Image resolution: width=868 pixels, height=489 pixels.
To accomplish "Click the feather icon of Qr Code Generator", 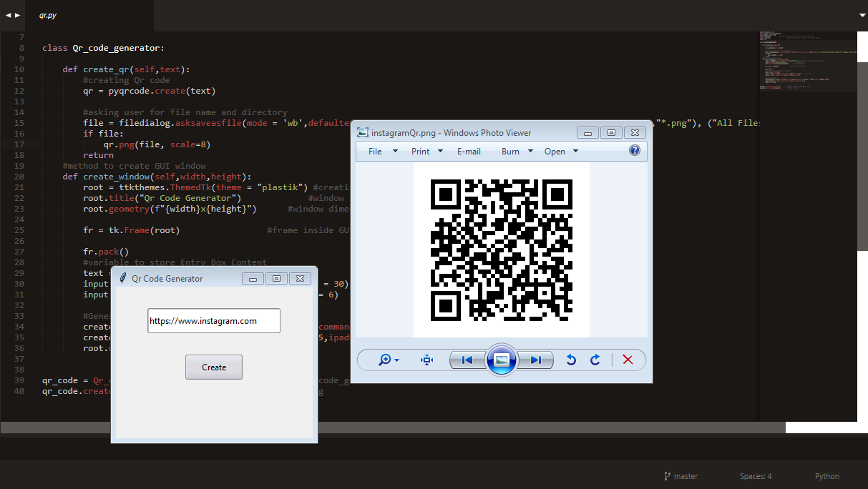I will click(123, 278).
